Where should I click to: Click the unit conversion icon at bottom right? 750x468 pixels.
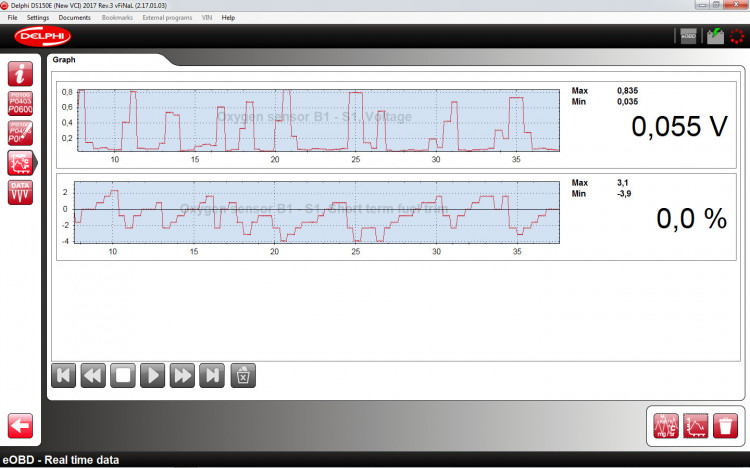[x=666, y=423]
